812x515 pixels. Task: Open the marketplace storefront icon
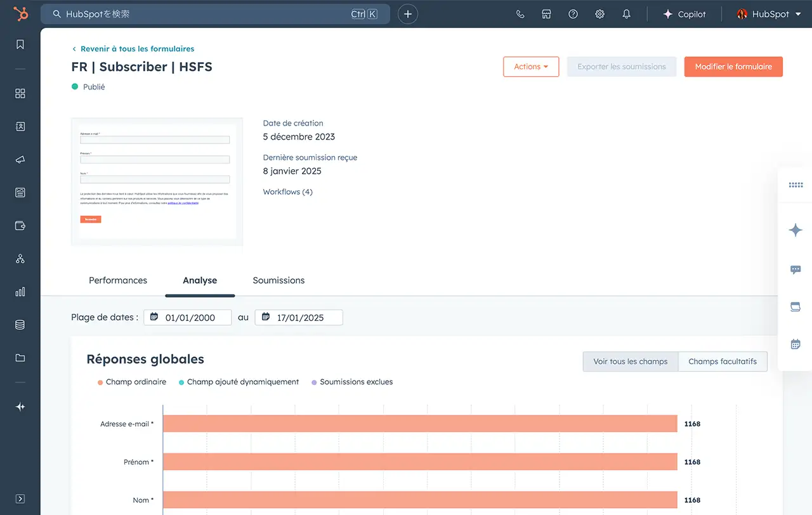[x=546, y=14]
